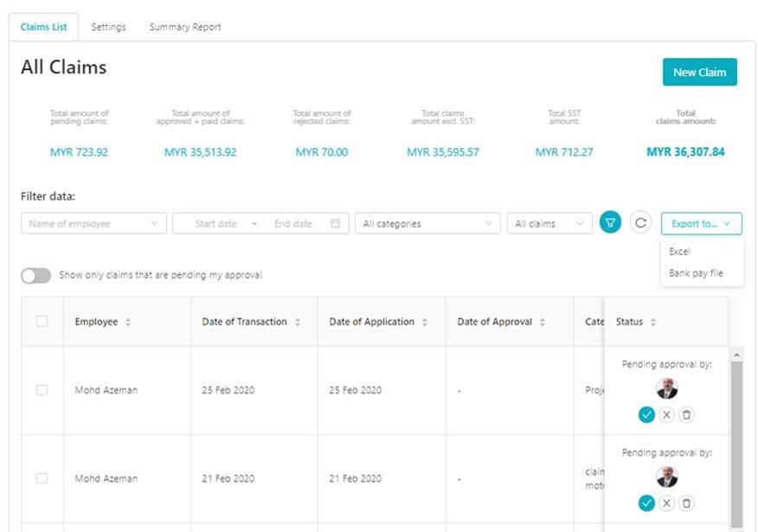Click the table's vertical scrollbar
The image size is (758, 532).
(x=736, y=433)
